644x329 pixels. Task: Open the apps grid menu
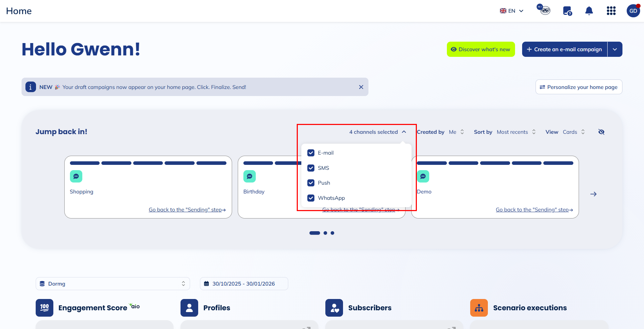(x=611, y=11)
